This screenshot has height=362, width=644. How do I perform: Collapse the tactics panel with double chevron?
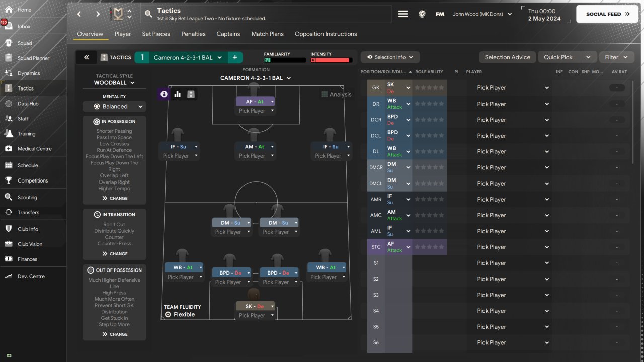tap(86, 57)
